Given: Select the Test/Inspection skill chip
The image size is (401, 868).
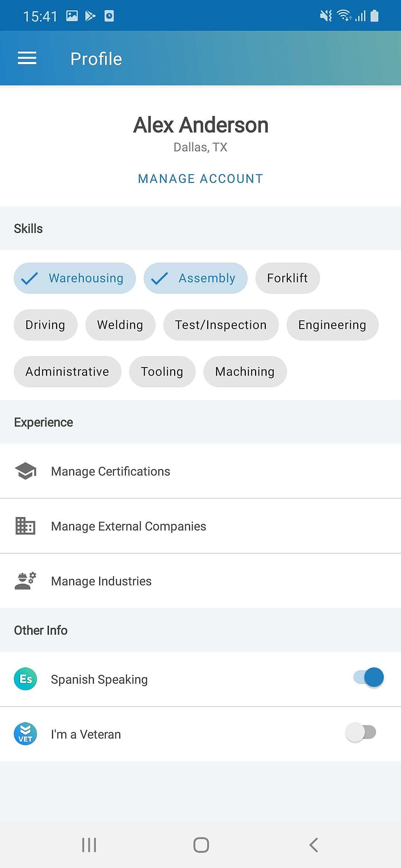Looking at the screenshot, I should (x=221, y=325).
